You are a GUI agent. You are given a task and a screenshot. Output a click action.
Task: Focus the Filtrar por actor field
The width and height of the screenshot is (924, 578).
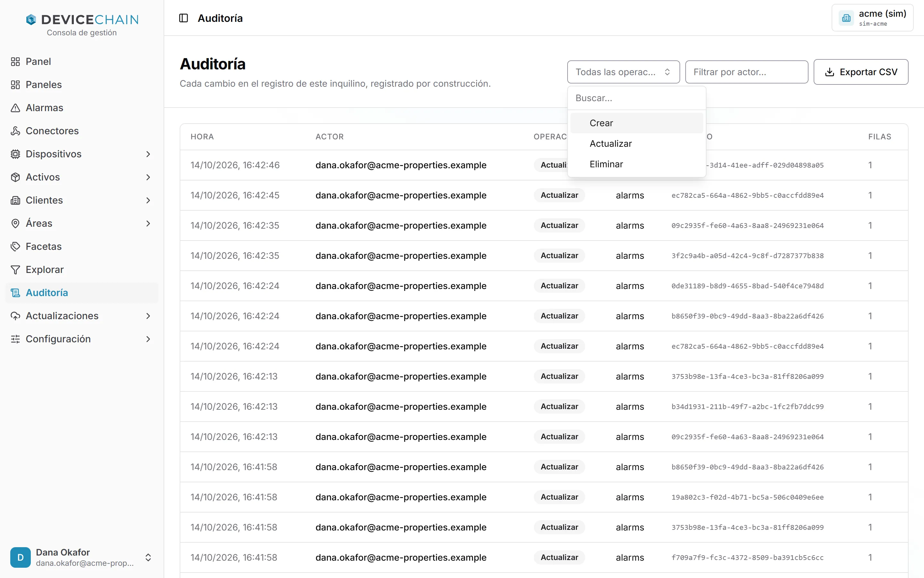pyautogui.click(x=747, y=72)
